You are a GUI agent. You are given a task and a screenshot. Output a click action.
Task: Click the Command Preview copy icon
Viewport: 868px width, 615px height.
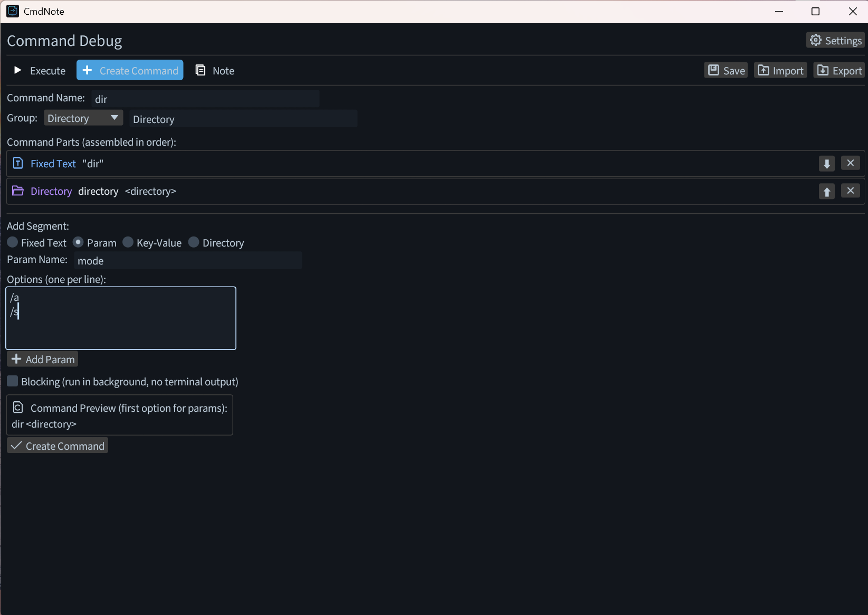[18, 408]
